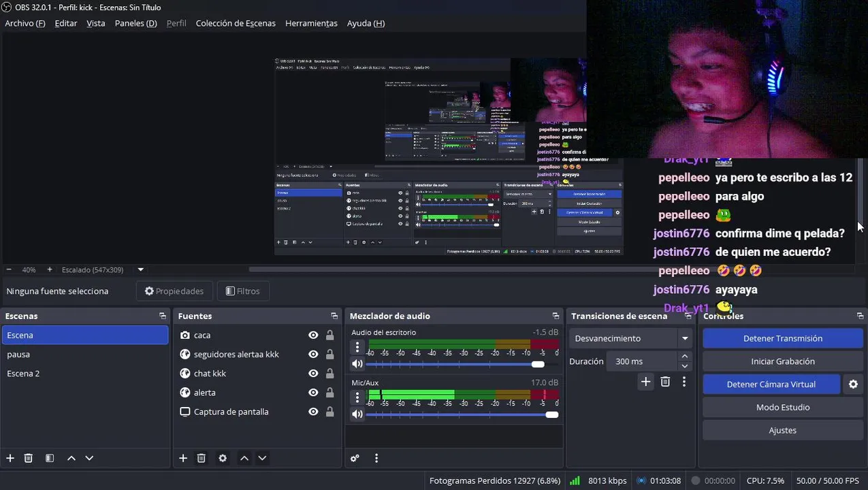Toggle visibility of alerta source
Screen dimensions: 868x490
tap(313, 392)
